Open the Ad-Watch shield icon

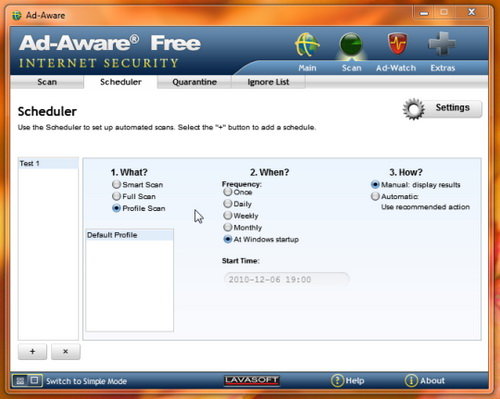coord(397,44)
